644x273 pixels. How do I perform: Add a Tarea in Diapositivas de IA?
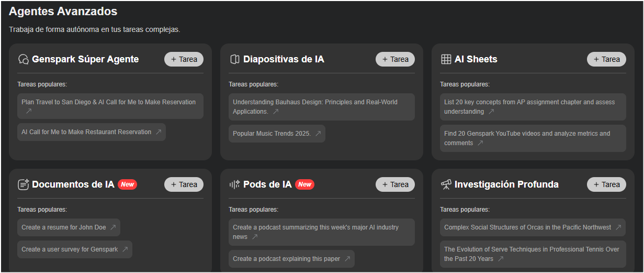pos(395,59)
